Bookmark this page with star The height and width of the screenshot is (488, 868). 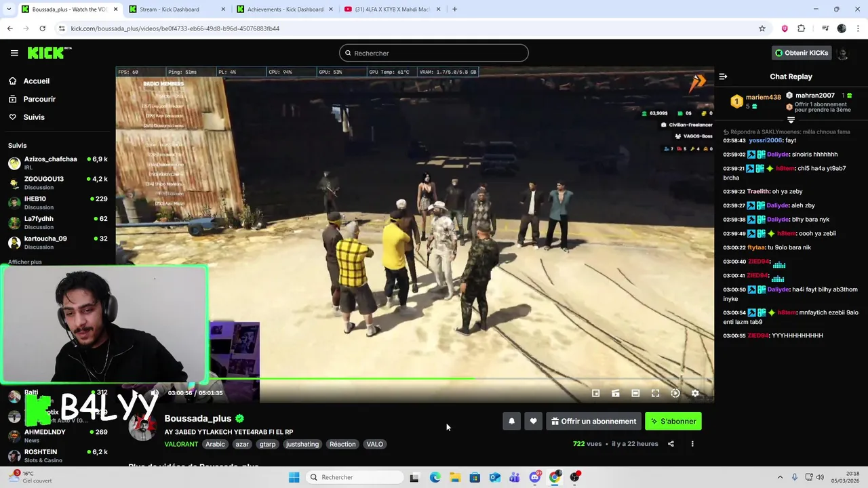[762, 28]
